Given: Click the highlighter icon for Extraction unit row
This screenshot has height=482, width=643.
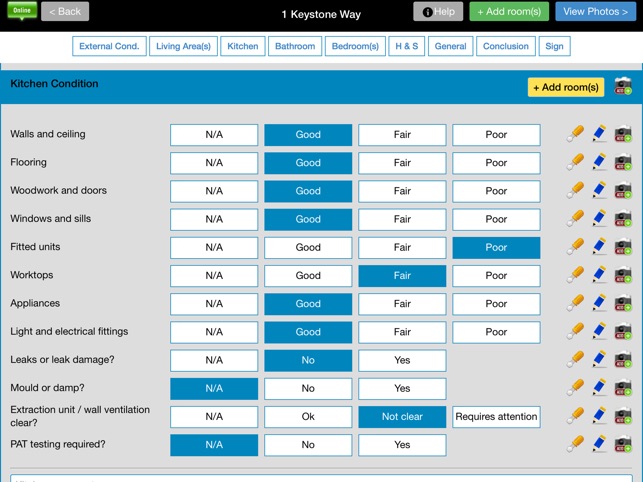Looking at the screenshot, I should tap(575, 416).
